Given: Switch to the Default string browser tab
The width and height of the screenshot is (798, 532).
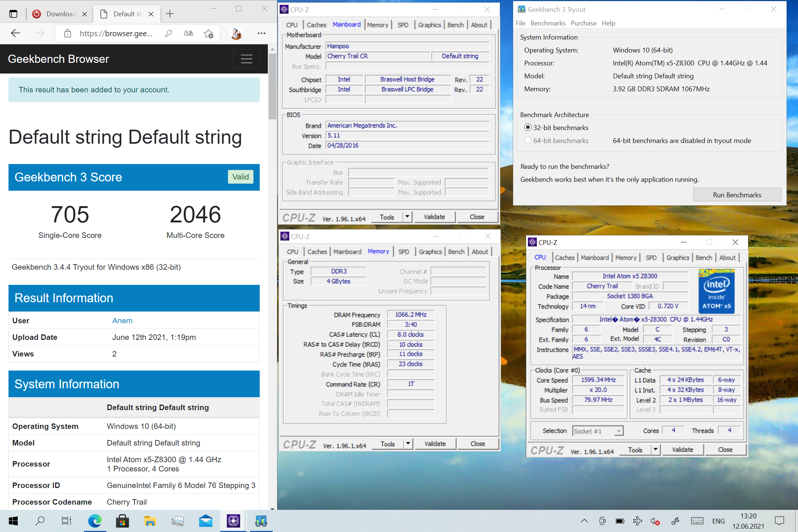Looking at the screenshot, I should pos(127,14).
